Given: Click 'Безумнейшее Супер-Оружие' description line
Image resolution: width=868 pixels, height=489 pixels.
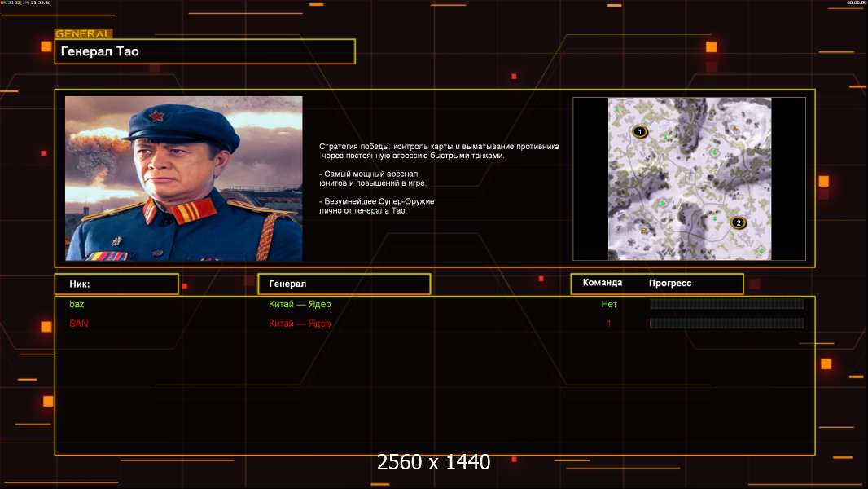Looking at the screenshot, I should (x=376, y=206).
